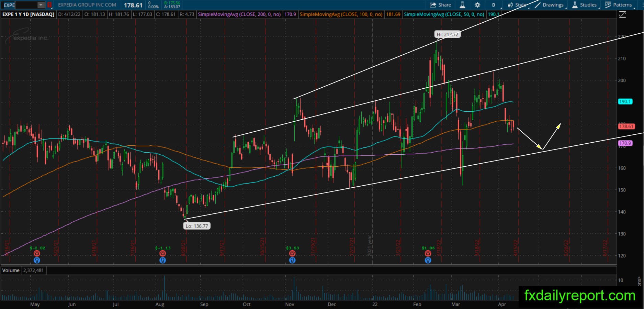Click the Share button
The width and height of the screenshot is (644, 309).
click(x=440, y=5)
